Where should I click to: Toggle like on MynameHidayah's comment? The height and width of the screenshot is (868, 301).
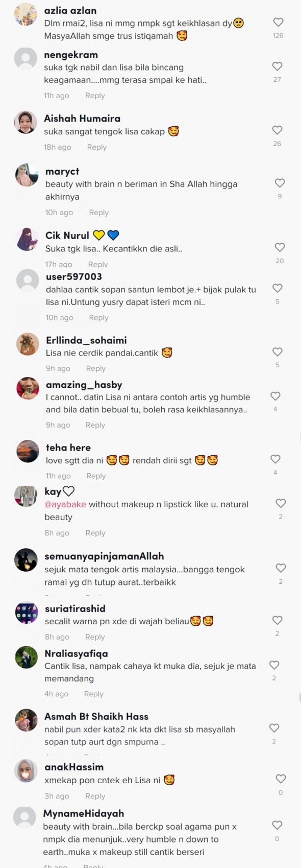coord(277,825)
